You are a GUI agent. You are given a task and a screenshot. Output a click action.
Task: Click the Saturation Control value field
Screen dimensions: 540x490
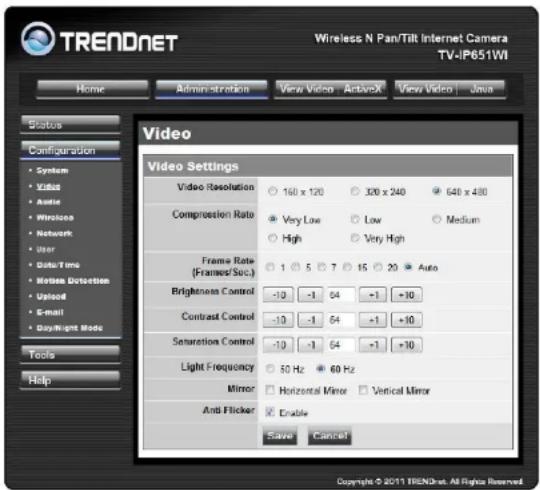pyautogui.click(x=341, y=345)
